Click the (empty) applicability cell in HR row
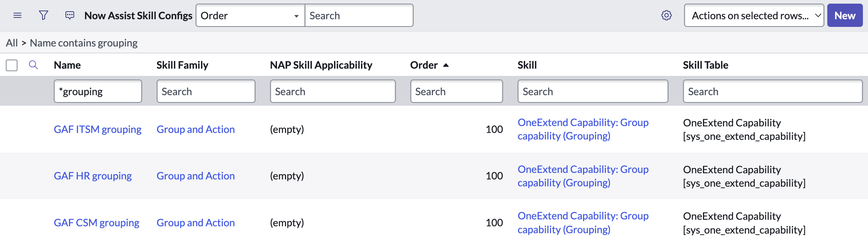Image resolution: width=868 pixels, height=247 pixels. (287, 176)
